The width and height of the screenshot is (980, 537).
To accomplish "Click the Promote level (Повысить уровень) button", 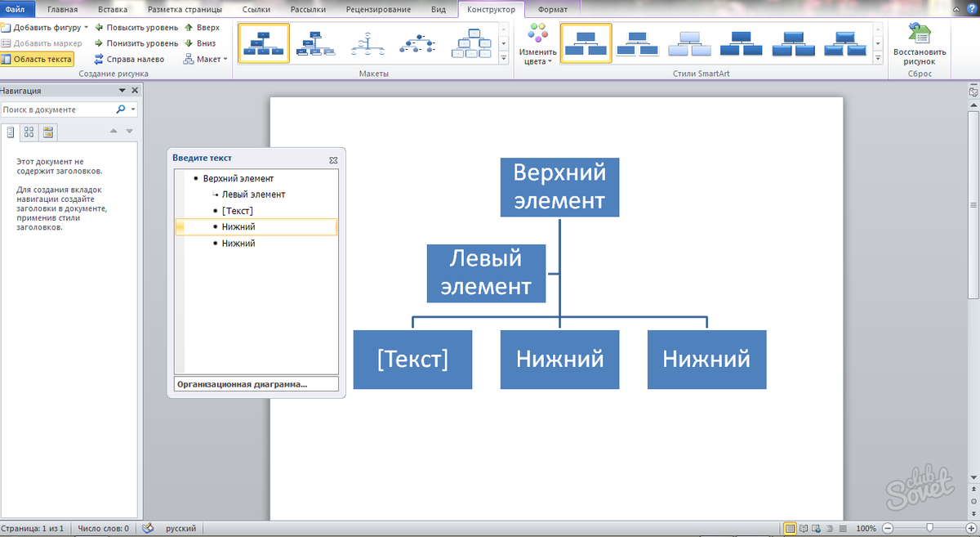I will coord(136,27).
